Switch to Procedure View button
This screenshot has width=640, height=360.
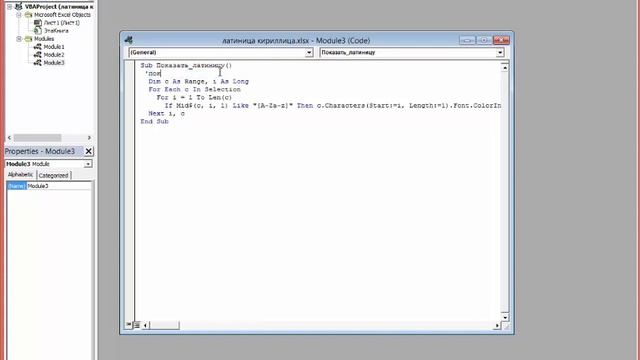tap(129, 325)
